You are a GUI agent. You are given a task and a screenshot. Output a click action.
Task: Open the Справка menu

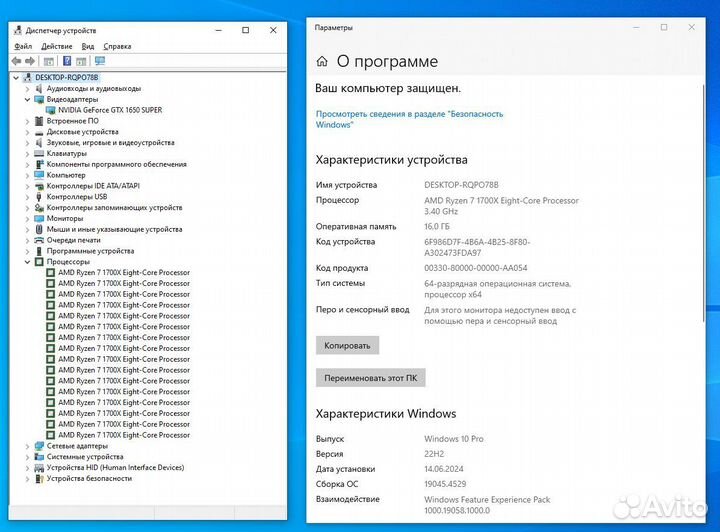117,46
